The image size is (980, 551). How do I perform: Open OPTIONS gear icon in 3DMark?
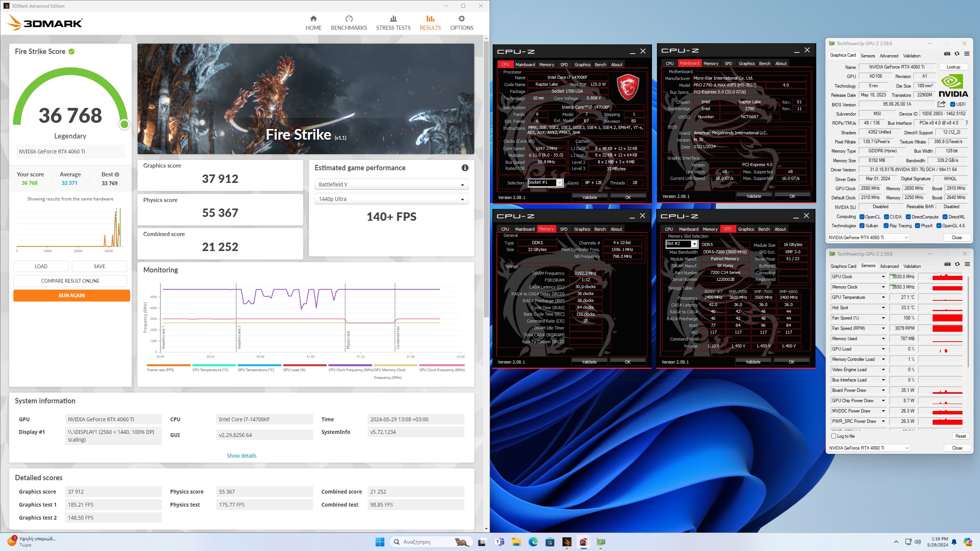click(462, 18)
